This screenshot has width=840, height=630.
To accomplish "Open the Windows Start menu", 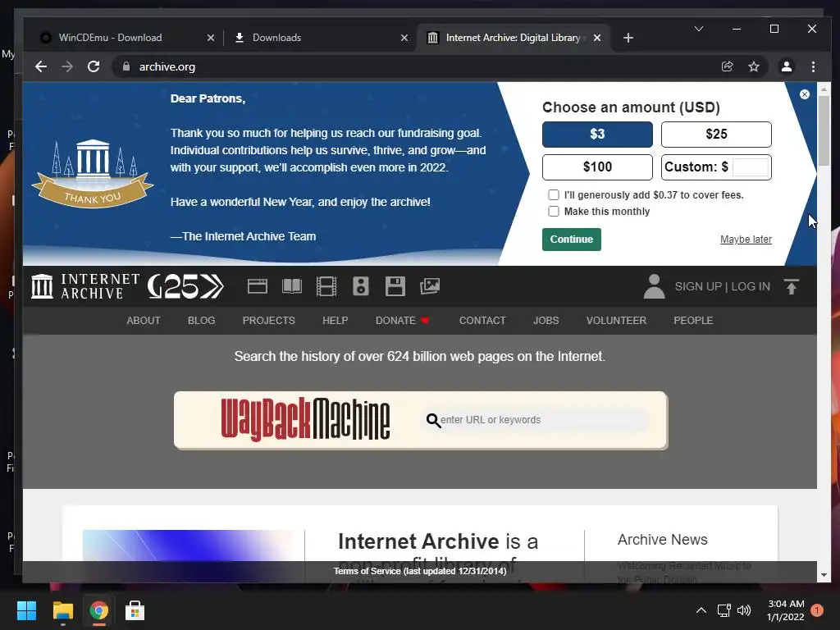I will pos(26,610).
